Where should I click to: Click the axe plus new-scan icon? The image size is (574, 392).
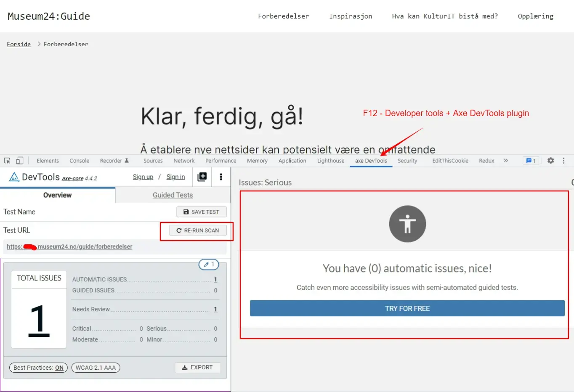click(202, 177)
